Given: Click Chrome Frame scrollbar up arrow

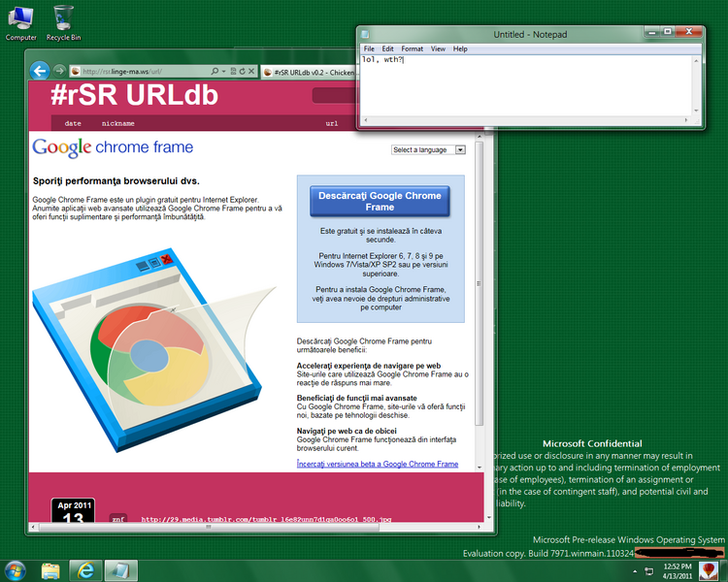Looking at the screenshot, I should click(480, 137).
